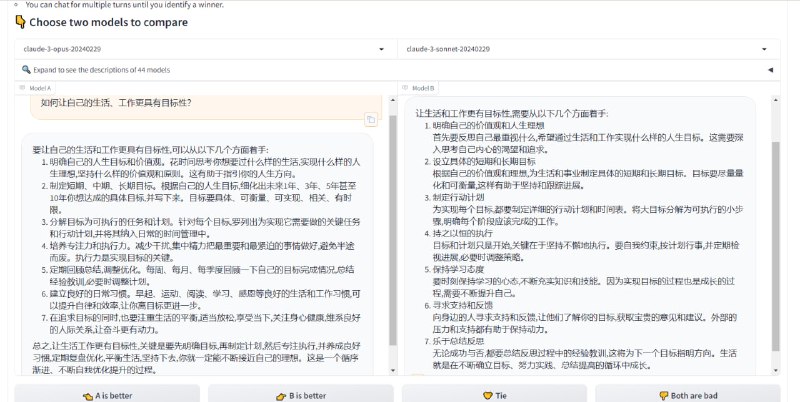Vote B is better
800x402 pixels.
[x=299, y=394]
